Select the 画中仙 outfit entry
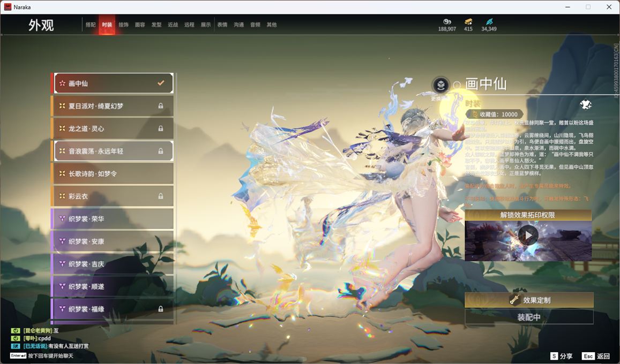 [113, 84]
